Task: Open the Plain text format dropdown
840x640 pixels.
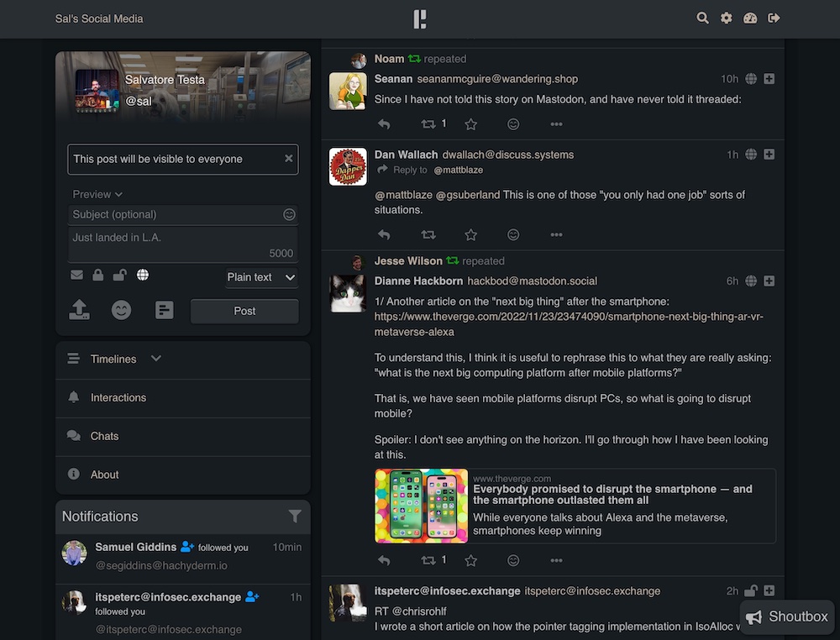Action: coord(261,277)
